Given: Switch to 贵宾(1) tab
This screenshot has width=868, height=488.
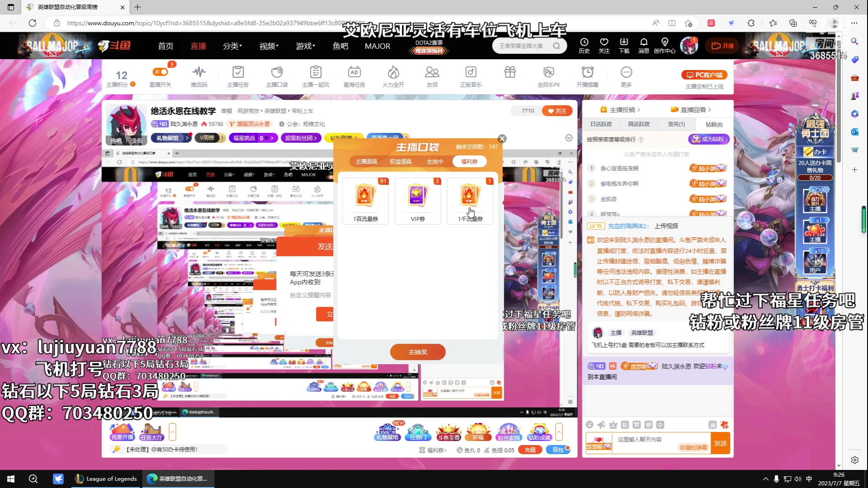Looking at the screenshot, I should click(x=676, y=124).
